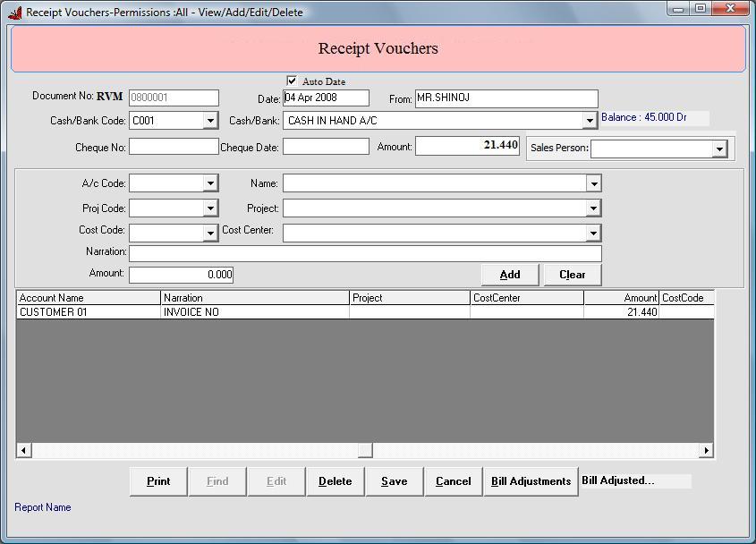
Task: Open the Sales Person dropdown
Action: pos(719,149)
